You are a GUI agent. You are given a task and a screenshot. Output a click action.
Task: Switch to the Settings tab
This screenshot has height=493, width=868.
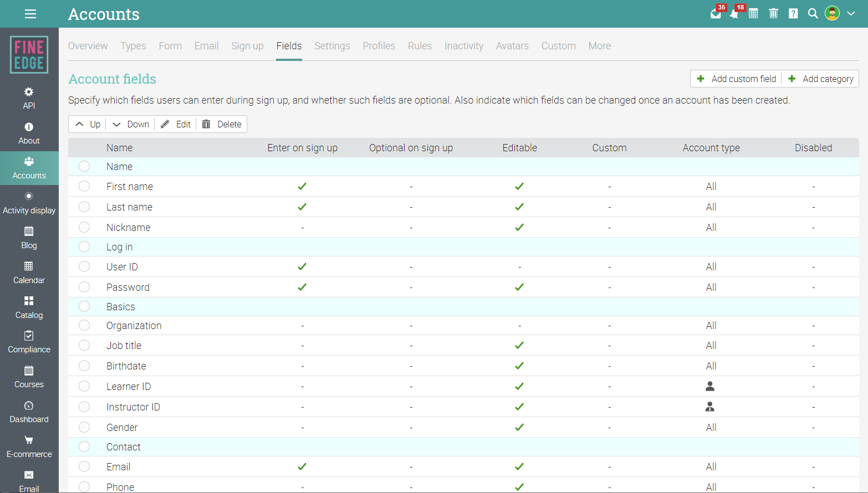coord(332,46)
